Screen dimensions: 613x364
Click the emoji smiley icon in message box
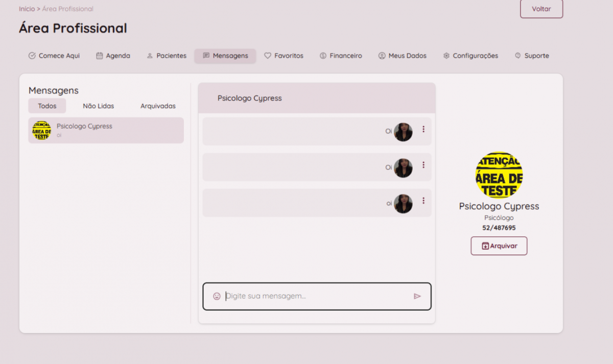217,296
